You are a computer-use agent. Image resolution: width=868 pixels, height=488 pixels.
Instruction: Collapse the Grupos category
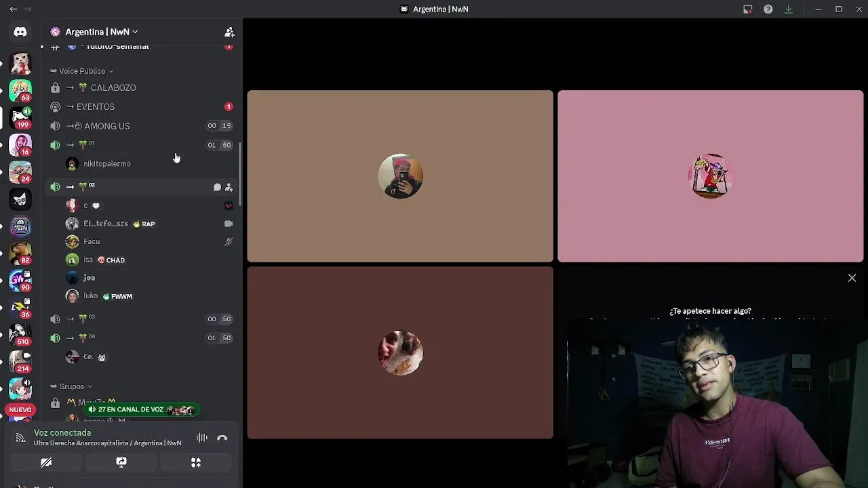[71, 386]
